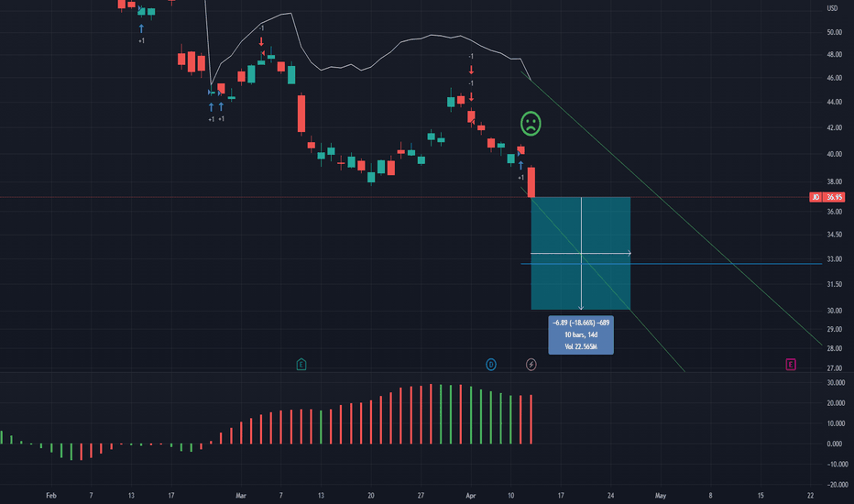Select the green sad face emoji
This screenshot has height=504, width=854.
tap(531, 123)
